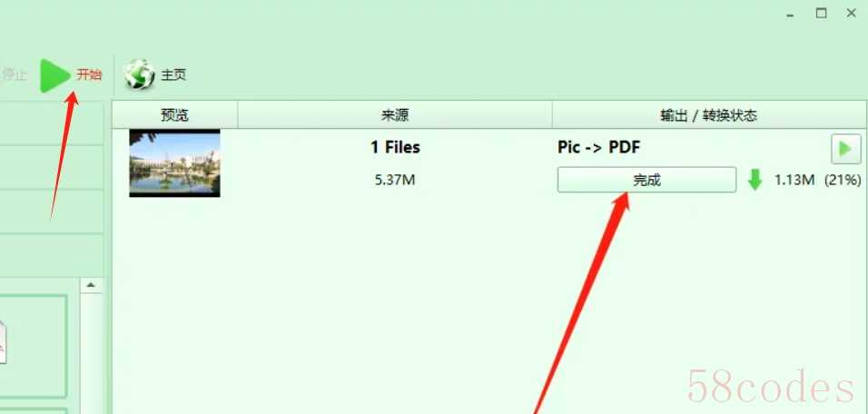
Task: Click the 开始 text label
Action: (89, 74)
